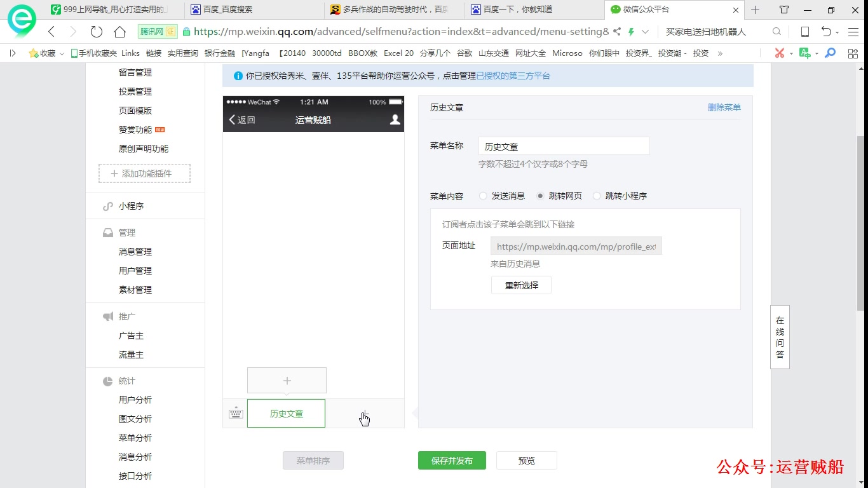Click the search magnifier icon
868x488 pixels.
[x=776, y=32]
